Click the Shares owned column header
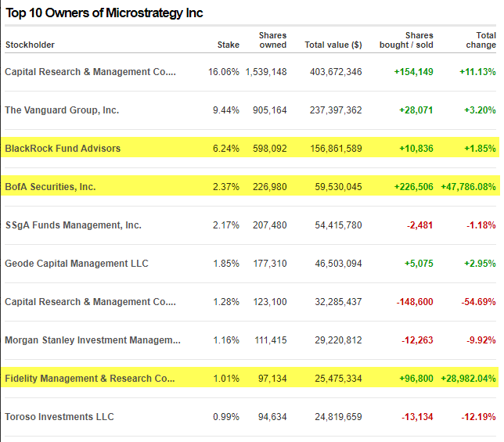Screen dimensions: 504x442 click(272, 40)
